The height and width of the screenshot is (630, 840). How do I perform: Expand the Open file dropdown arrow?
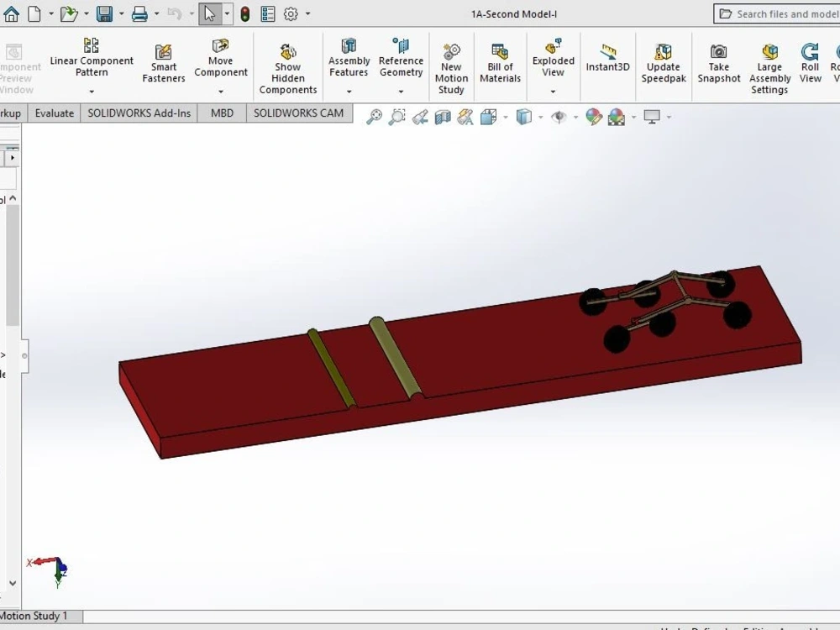87,14
